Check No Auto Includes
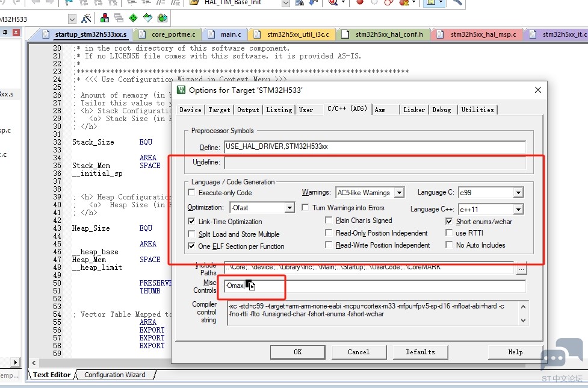Screen dimensions: 588x388 449,245
